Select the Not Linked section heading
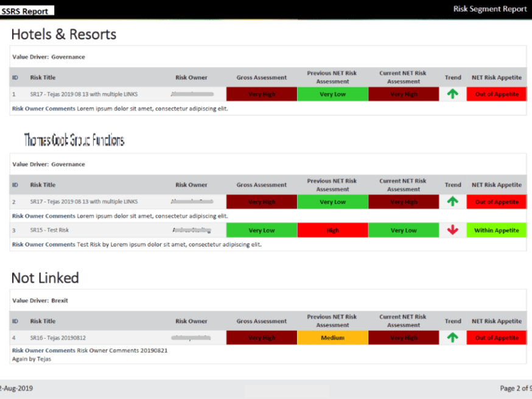This screenshot has width=532, height=399. 45,278
